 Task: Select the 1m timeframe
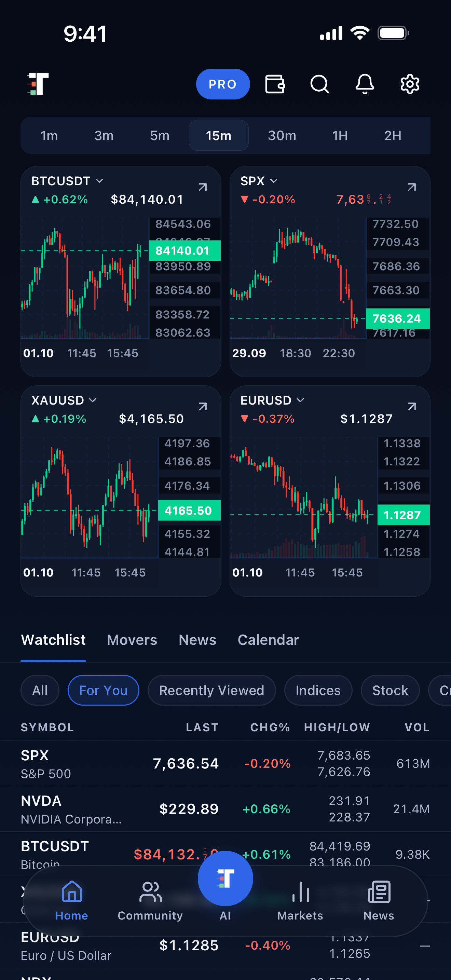pos(49,135)
